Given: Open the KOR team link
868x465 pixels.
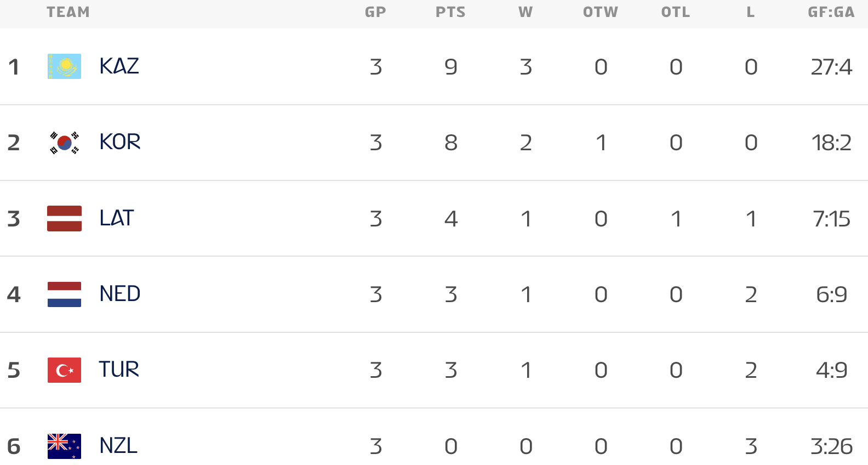Looking at the screenshot, I should pos(119,143).
